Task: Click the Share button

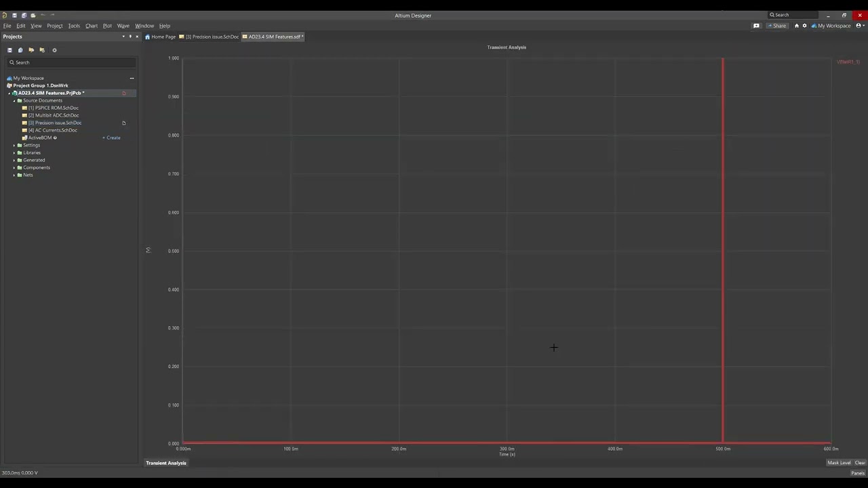Action: click(776, 26)
